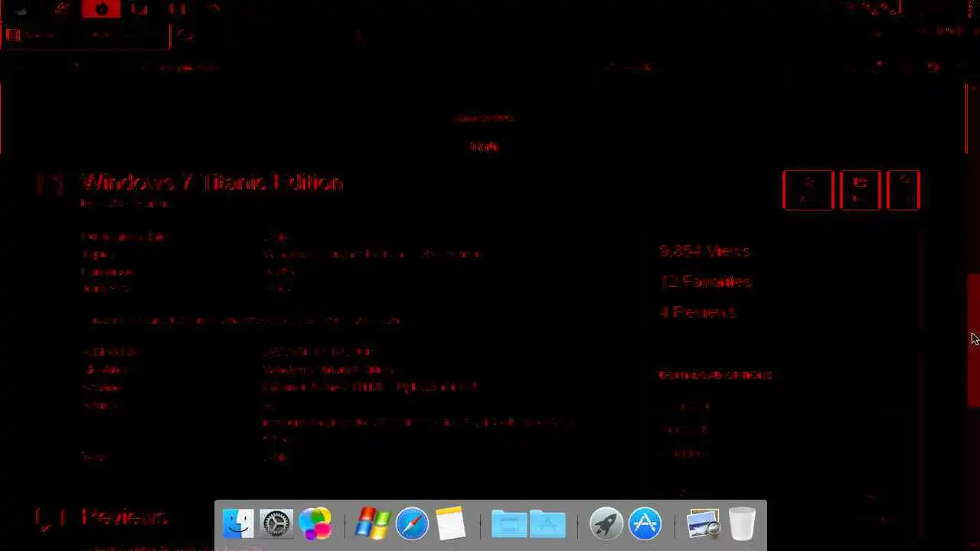Screen dimensions: 980x551
Task: Open System Preferences gear in dock
Action: pyautogui.click(x=276, y=524)
